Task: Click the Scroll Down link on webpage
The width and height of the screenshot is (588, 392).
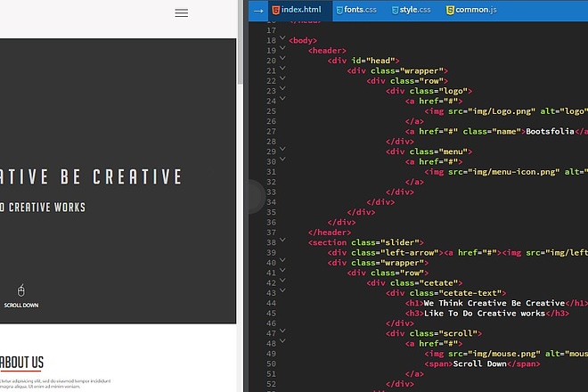Action: click(x=20, y=305)
